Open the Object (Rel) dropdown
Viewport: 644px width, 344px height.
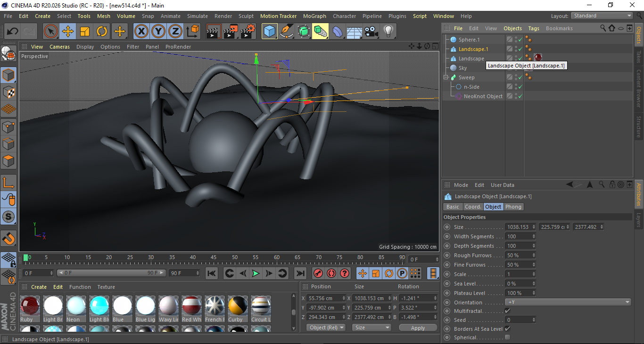pyautogui.click(x=326, y=327)
